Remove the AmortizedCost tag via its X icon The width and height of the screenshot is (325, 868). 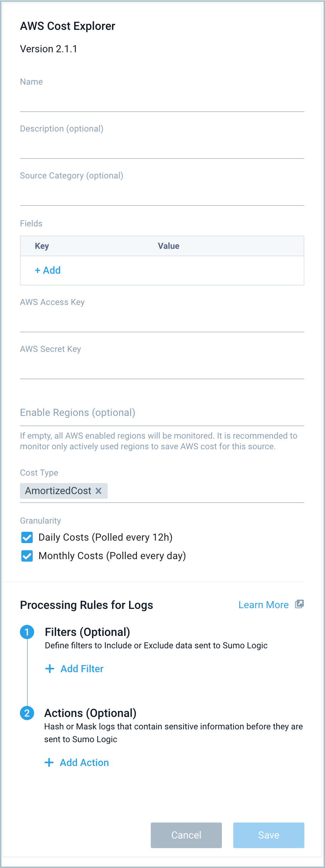(x=99, y=491)
